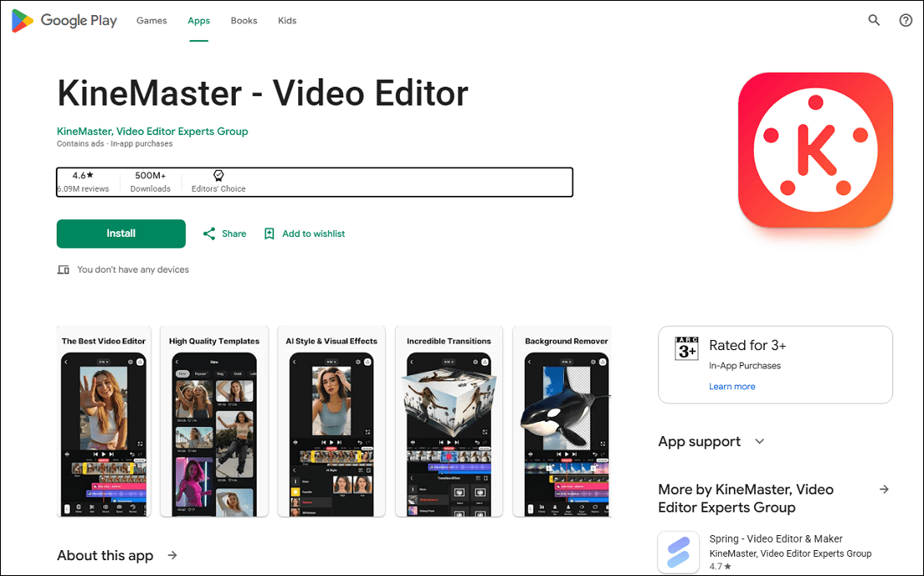The width and height of the screenshot is (924, 576).
Task: Click the IARC 3+ rating badge
Action: [687, 348]
